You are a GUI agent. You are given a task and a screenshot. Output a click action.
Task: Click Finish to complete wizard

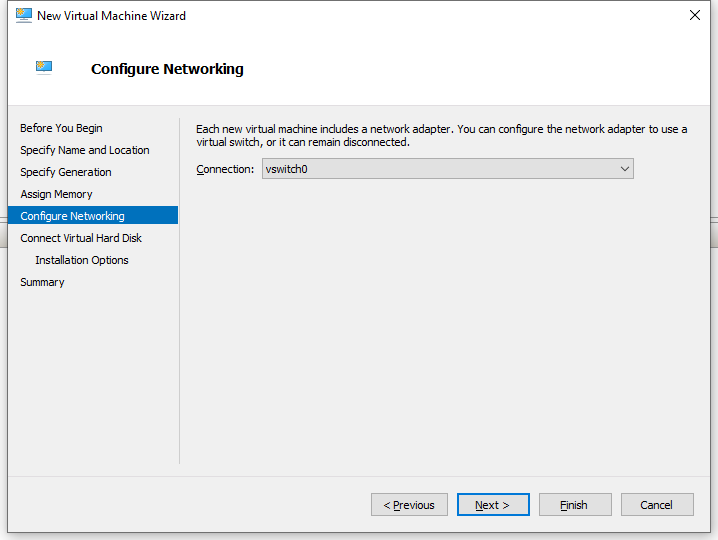[575, 505]
